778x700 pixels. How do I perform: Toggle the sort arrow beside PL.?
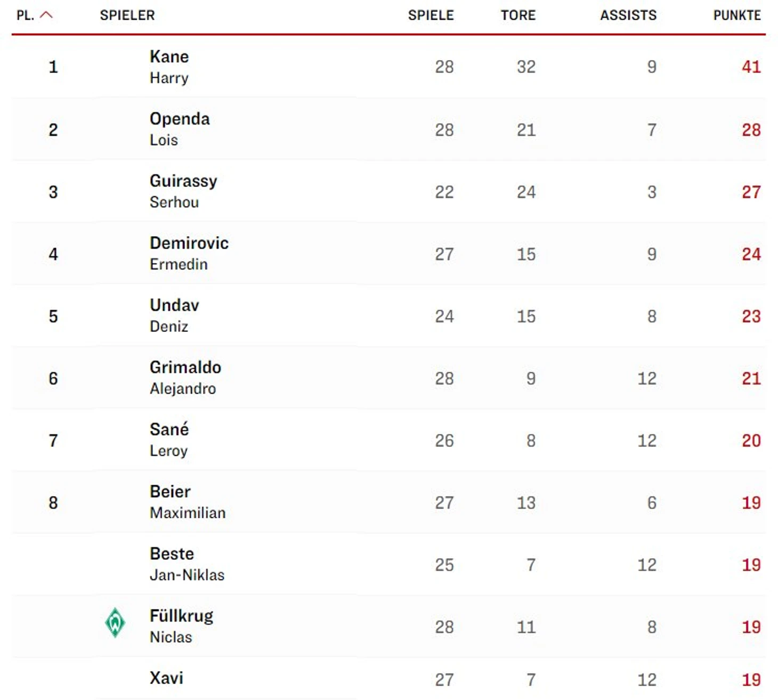pyautogui.click(x=47, y=15)
